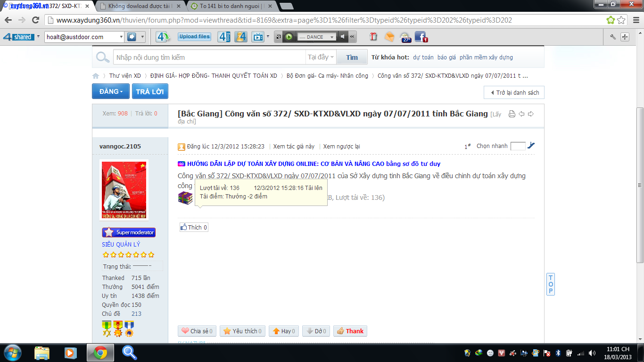Click the Trở lại danh sách link
Image resolution: width=644 pixels, height=362 pixels.
514,92
